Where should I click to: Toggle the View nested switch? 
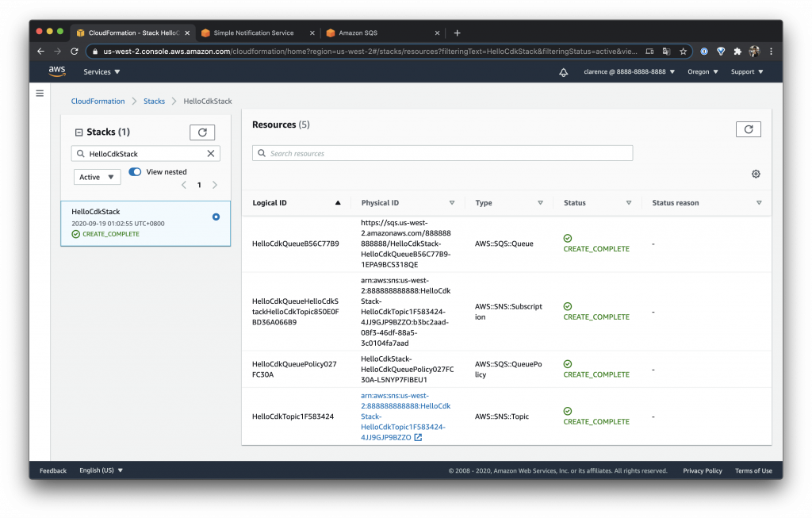coord(135,171)
